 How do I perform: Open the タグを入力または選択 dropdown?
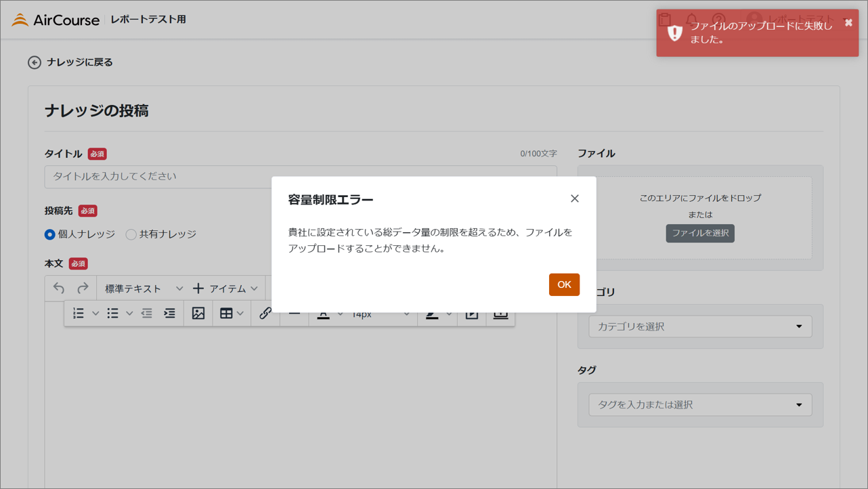pyautogui.click(x=699, y=405)
